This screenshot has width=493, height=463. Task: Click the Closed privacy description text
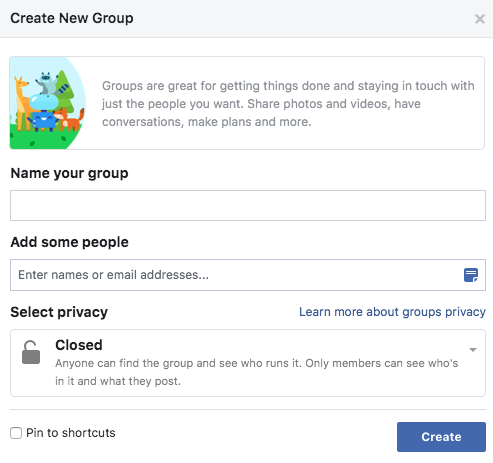[257, 372]
